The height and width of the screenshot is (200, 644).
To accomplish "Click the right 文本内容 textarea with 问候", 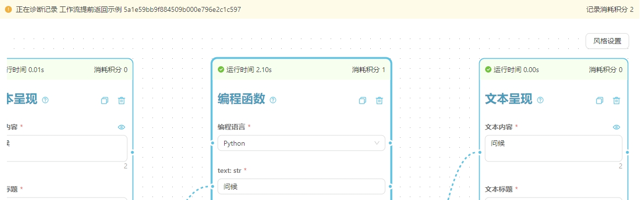I will [553, 148].
